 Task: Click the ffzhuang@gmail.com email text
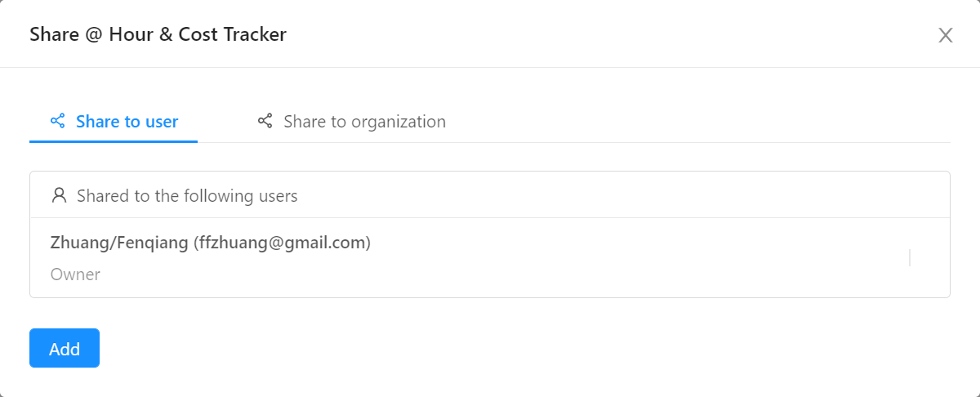coord(282,243)
